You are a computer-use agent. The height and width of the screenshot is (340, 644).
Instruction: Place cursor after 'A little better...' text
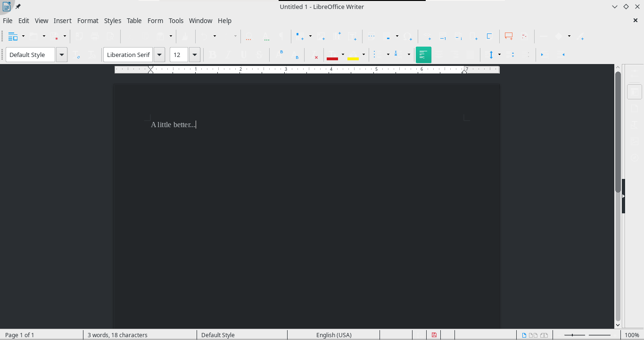pos(196,124)
